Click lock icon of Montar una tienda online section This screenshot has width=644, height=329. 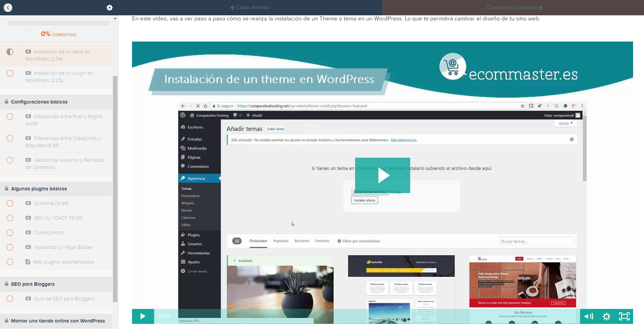6,320
